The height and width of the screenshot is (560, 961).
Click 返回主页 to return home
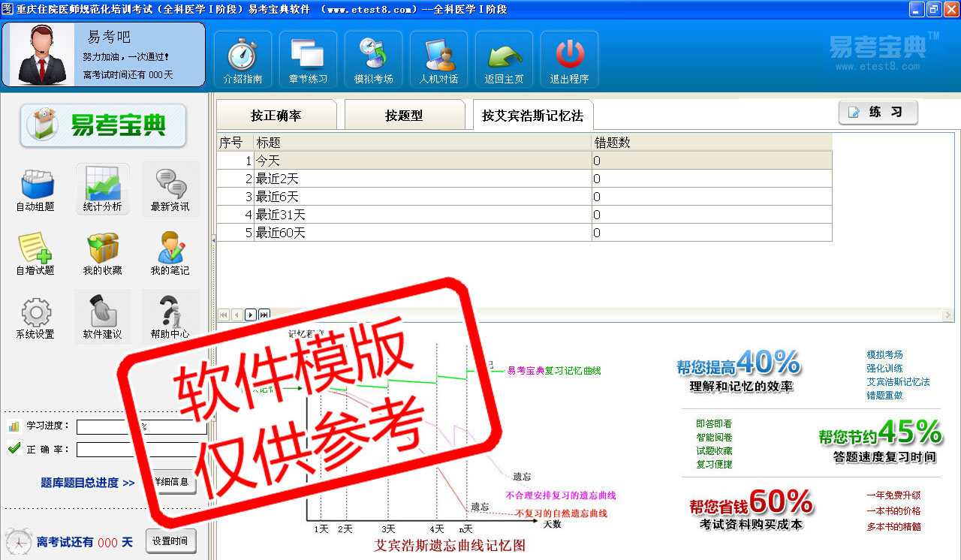tap(504, 60)
